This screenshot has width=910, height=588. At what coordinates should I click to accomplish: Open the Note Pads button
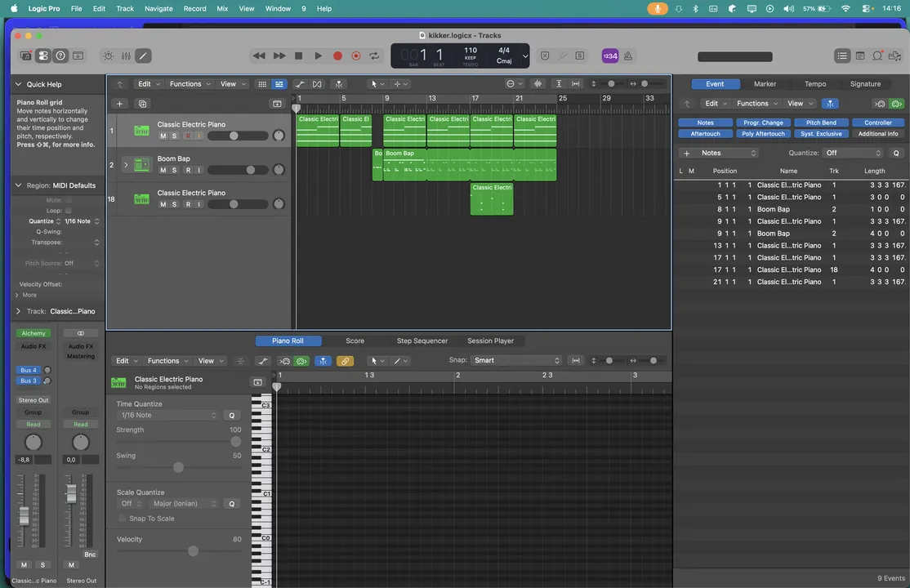860,56
